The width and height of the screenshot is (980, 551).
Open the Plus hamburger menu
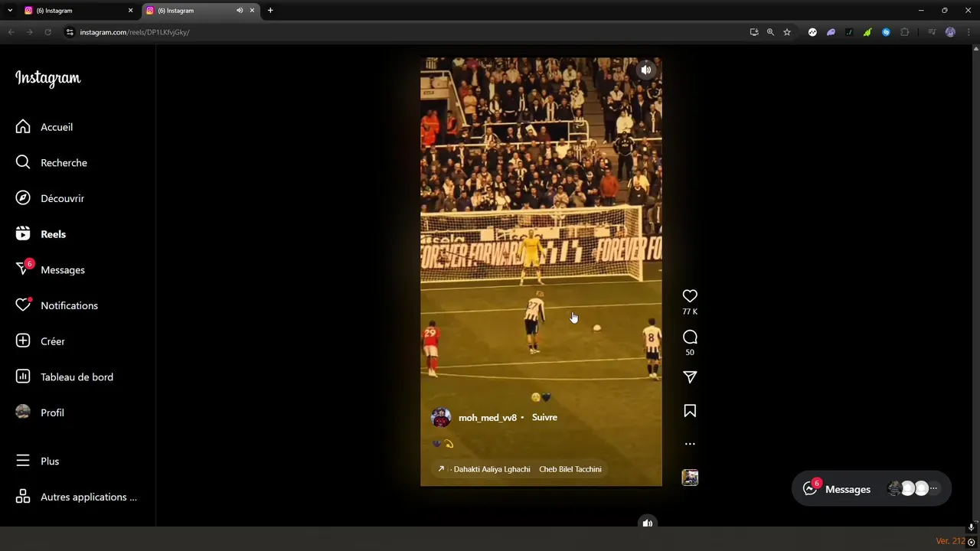point(23,461)
